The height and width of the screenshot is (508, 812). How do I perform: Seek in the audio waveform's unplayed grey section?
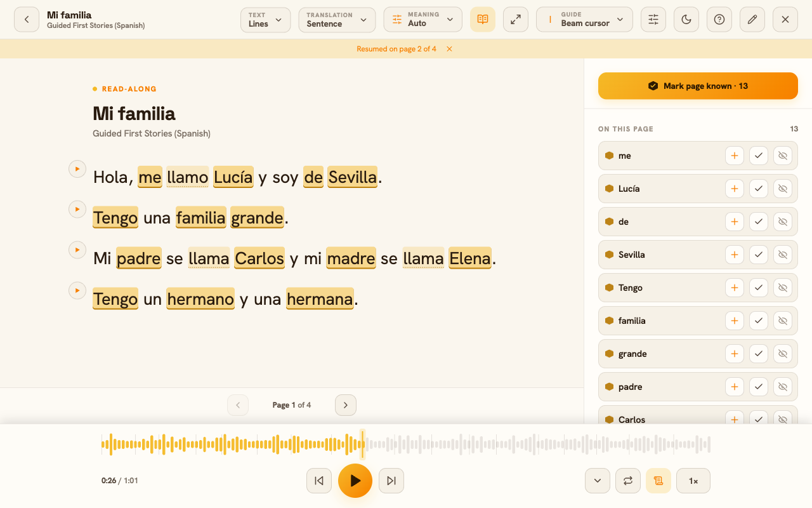[538, 444]
